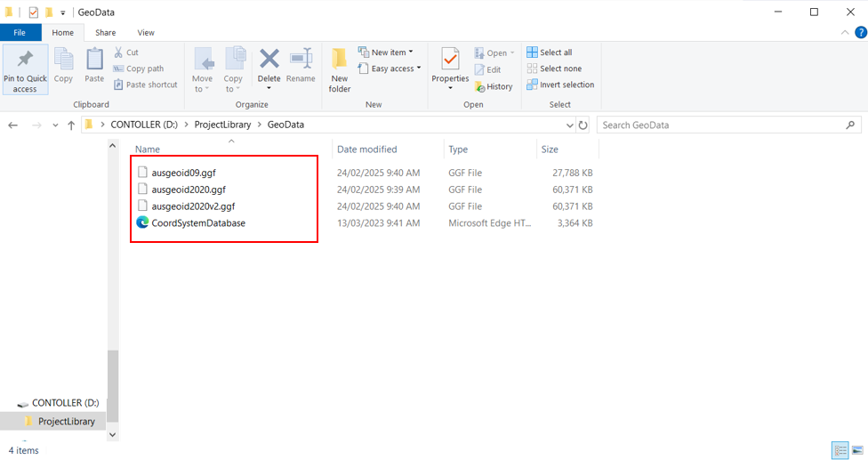The image size is (868, 460).
Task: Click the Delete red X icon
Action: click(269, 59)
